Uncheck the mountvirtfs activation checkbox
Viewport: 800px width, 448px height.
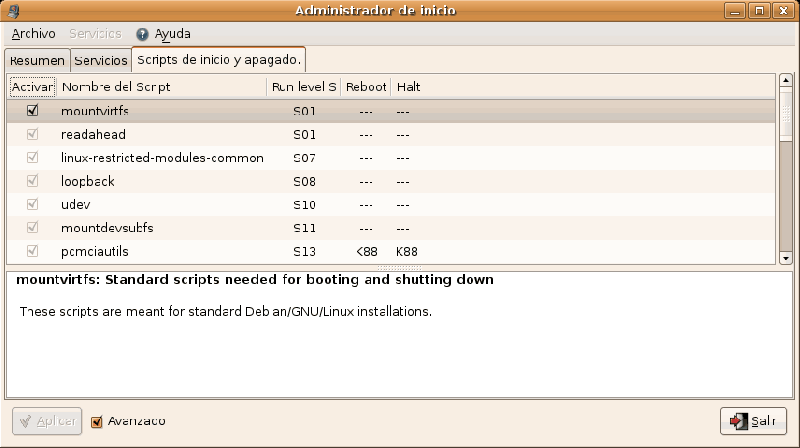tap(33, 111)
